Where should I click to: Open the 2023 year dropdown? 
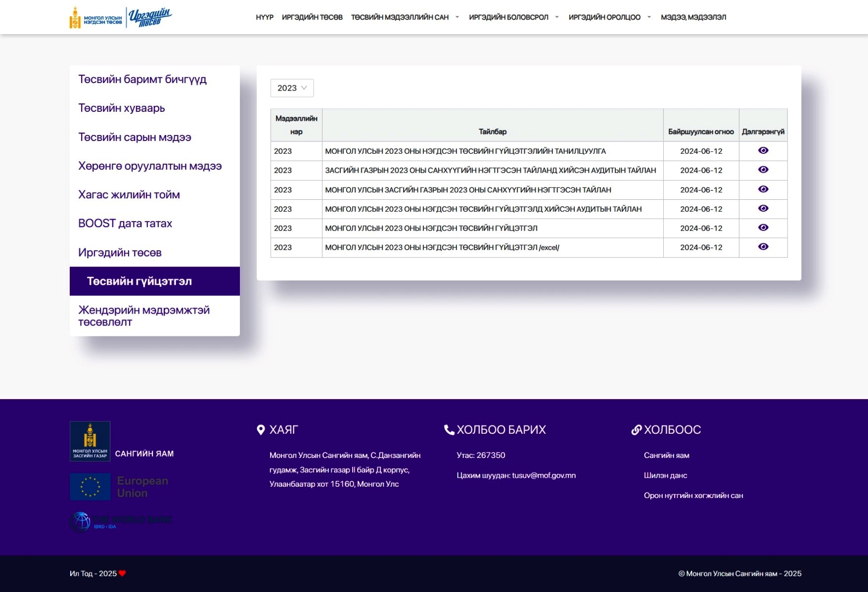292,88
